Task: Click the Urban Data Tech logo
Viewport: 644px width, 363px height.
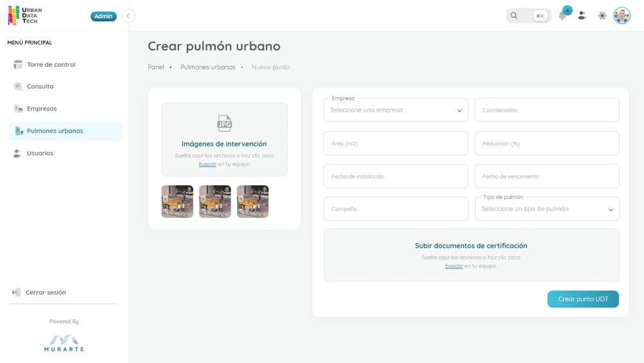Action: [25, 15]
